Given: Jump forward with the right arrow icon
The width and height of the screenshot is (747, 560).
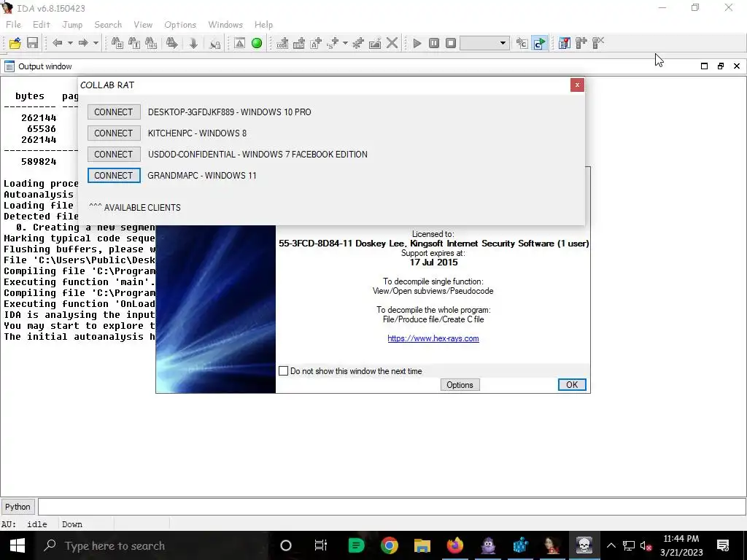Looking at the screenshot, I should pyautogui.click(x=83, y=43).
